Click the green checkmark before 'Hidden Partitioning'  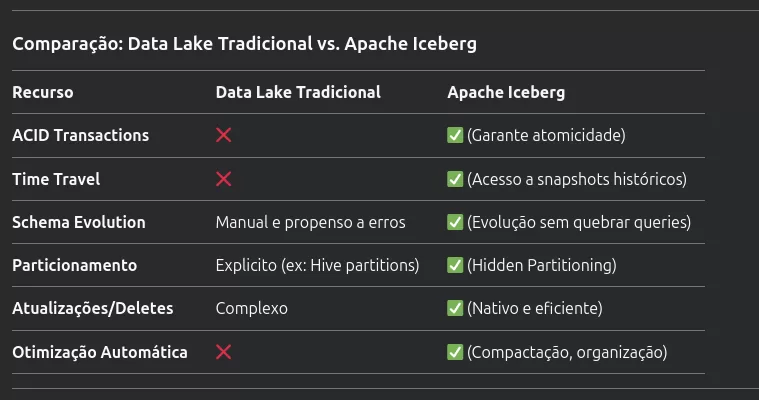[x=455, y=265]
